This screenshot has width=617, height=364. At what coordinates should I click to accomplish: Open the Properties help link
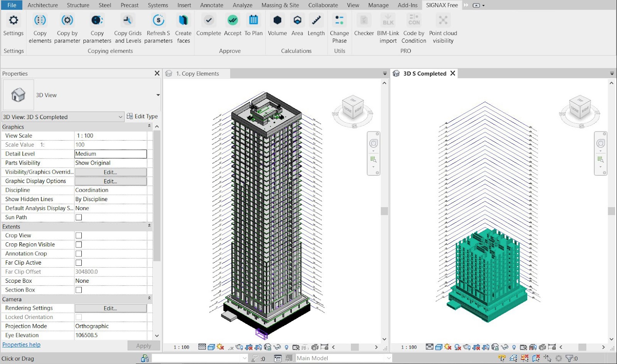coord(21,345)
